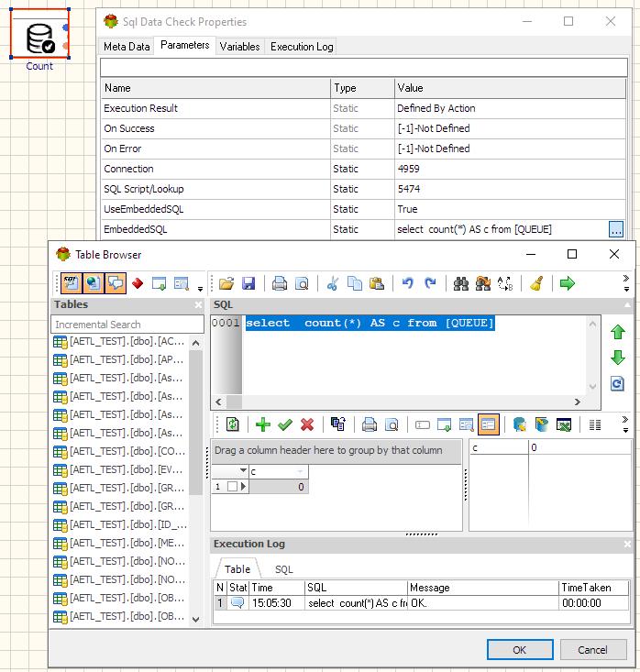This screenshot has width=640, height=672.
Task: Open SQL file with the folder icon
Action: [226, 283]
